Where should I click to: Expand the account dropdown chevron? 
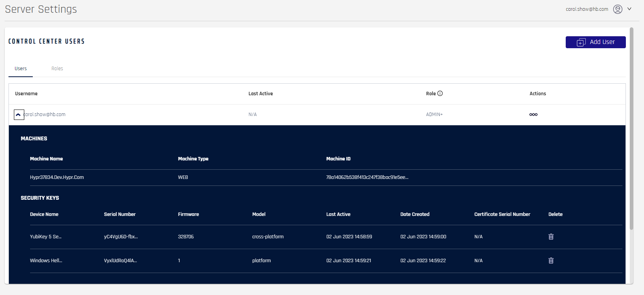629,8
